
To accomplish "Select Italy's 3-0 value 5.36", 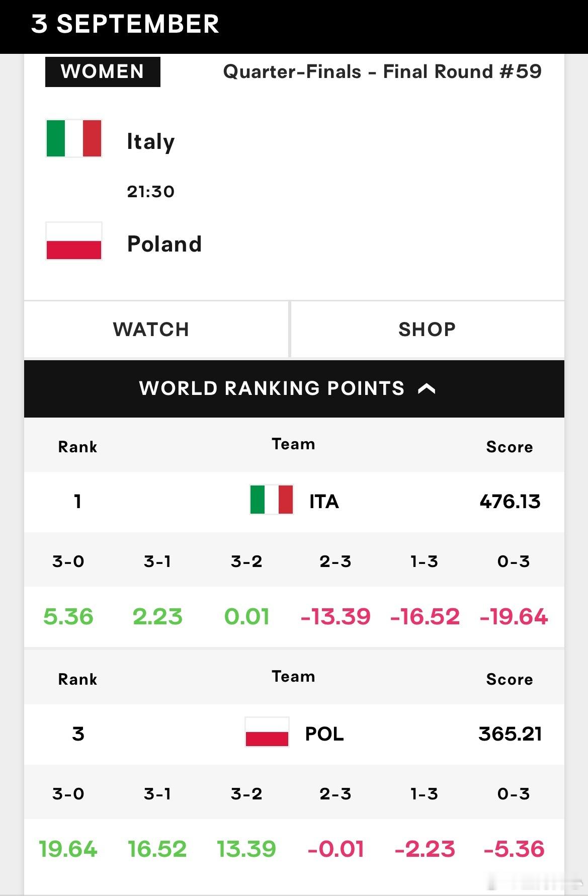I will [68, 617].
